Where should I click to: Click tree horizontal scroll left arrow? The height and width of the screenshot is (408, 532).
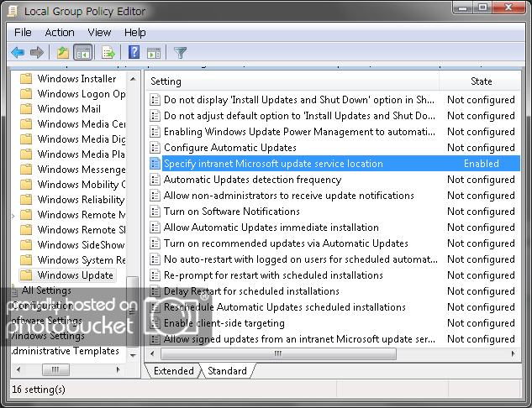pyautogui.click(x=18, y=369)
